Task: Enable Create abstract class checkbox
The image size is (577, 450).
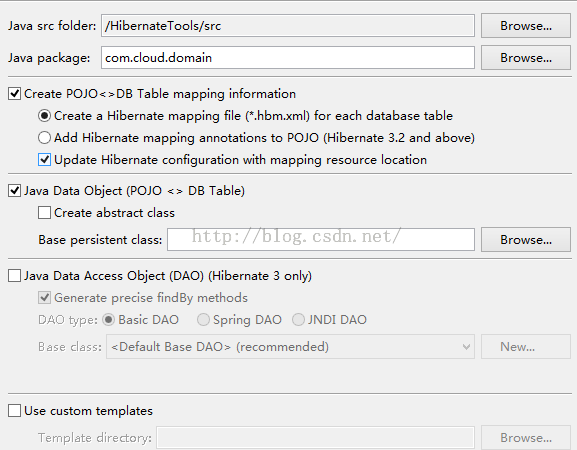Action: pos(44,213)
